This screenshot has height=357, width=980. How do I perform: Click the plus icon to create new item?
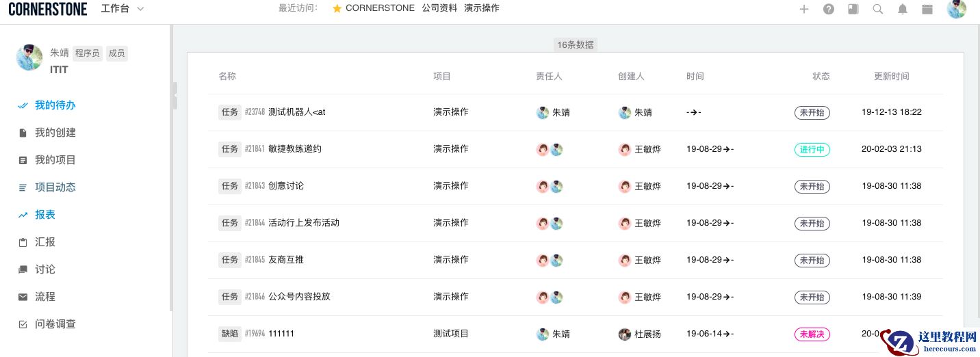(804, 9)
